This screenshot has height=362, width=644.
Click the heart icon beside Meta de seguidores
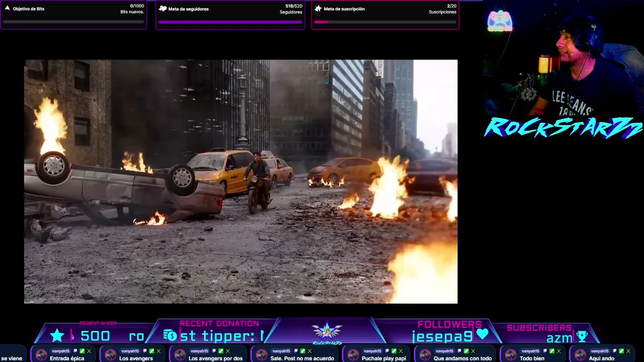163,9
